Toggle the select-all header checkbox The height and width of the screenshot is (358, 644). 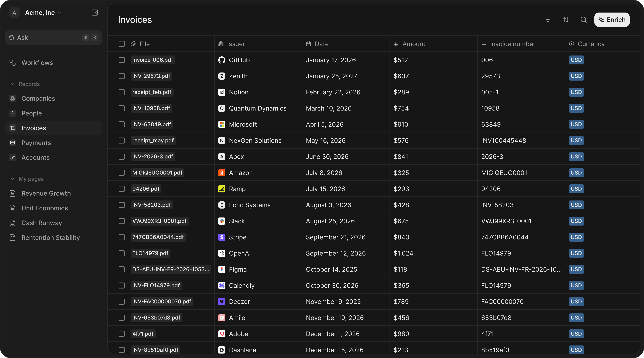point(121,44)
